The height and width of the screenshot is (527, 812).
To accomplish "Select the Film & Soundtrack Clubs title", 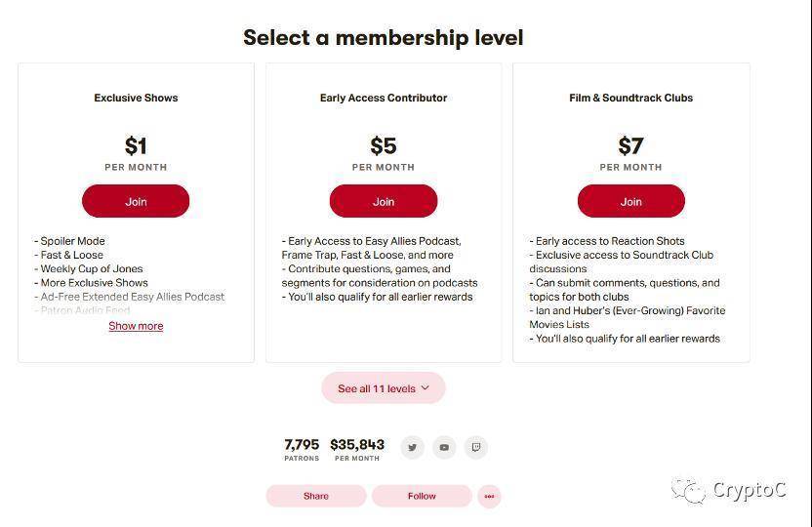I will (x=630, y=98).
